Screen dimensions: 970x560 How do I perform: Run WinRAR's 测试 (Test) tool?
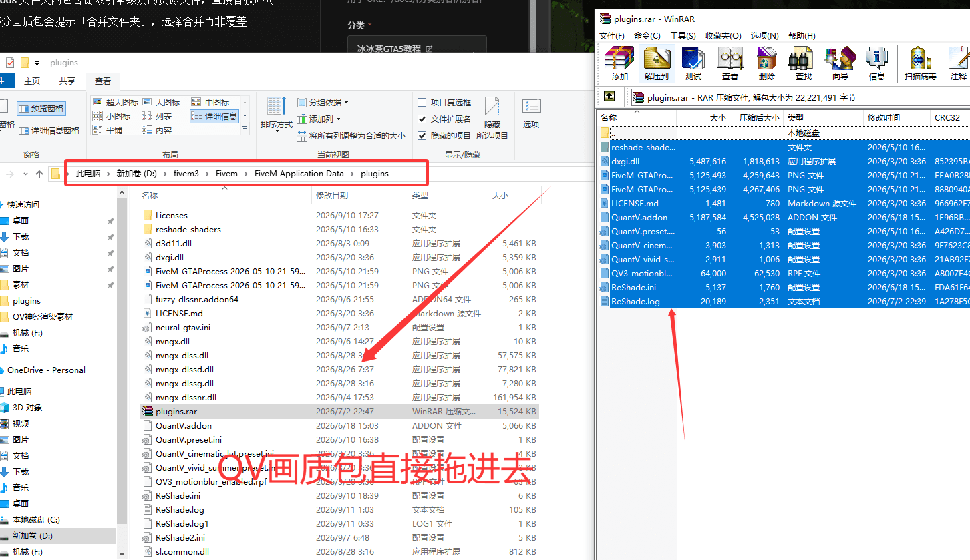click(x=693, y=64)
